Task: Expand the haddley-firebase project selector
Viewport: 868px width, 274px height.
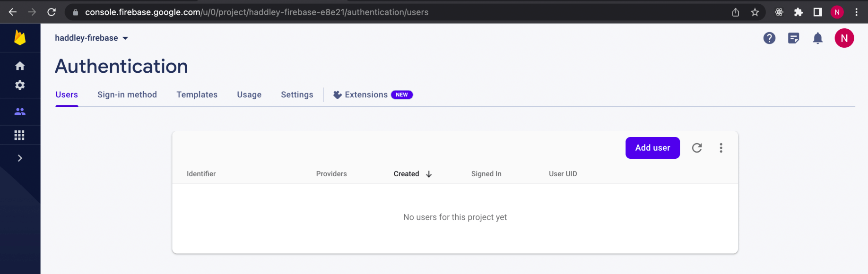Action: 91,38
